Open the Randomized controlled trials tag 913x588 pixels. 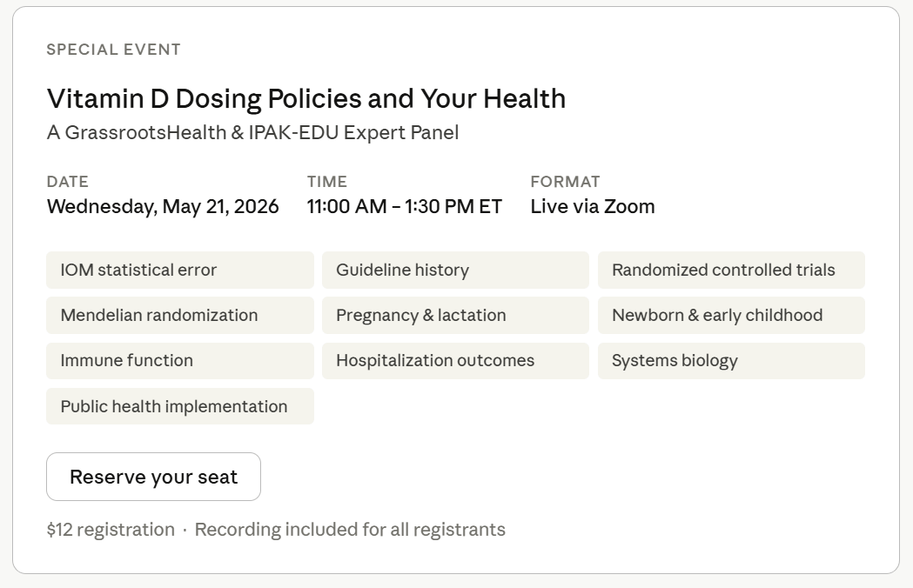tap(731, 271)
